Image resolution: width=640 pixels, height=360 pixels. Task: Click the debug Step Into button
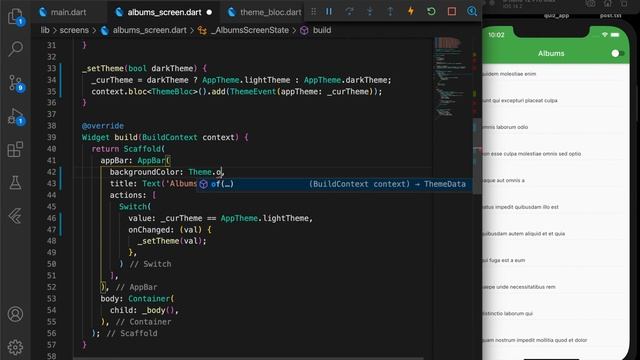click(370, 11)
